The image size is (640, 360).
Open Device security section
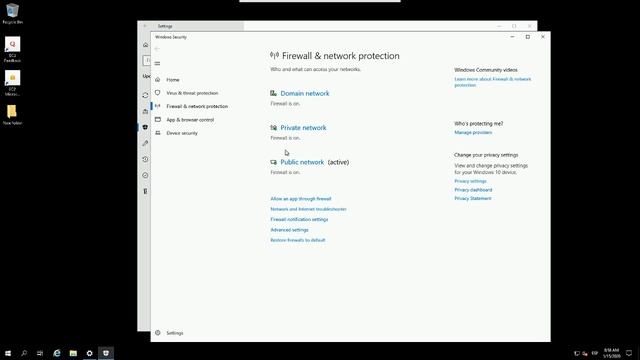(x=182, y=133)
